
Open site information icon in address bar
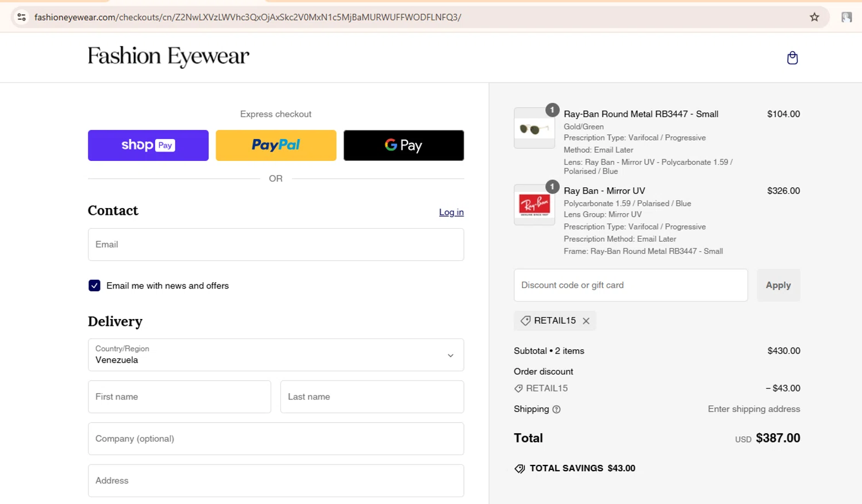22,17
